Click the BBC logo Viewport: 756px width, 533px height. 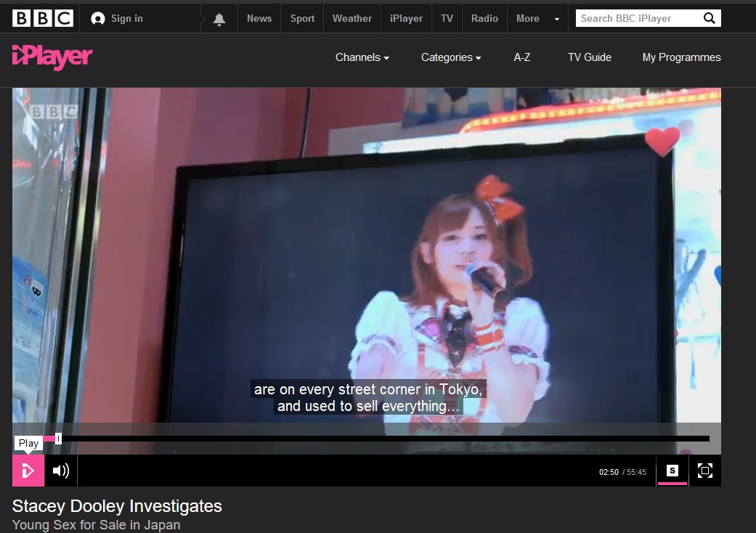point(42,18)
